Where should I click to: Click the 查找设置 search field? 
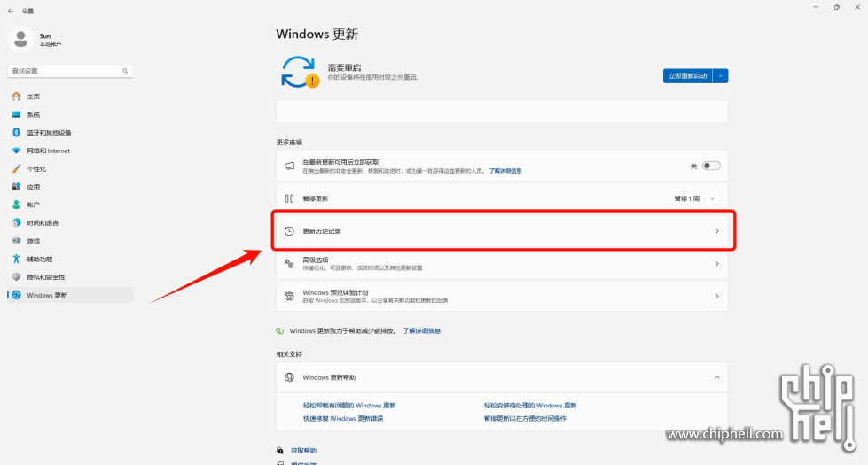pos(70,71)
